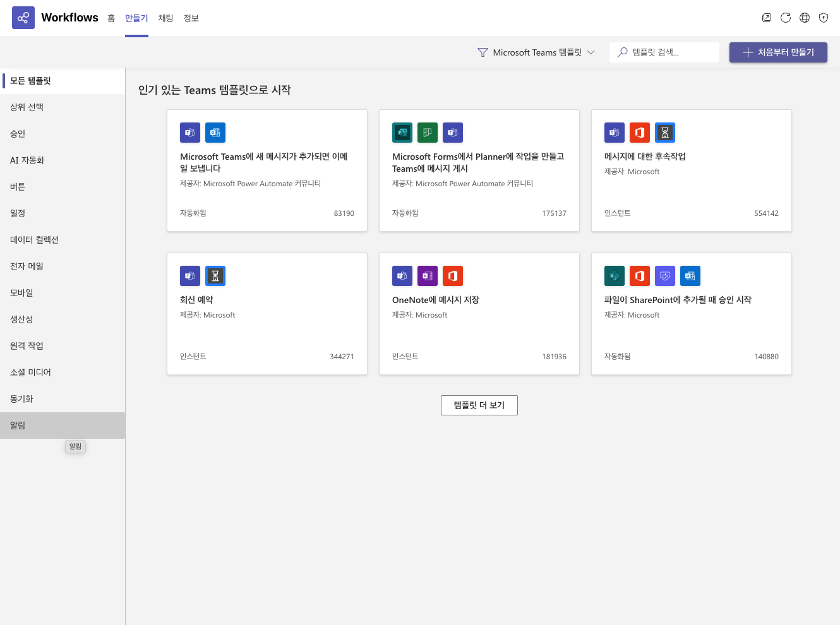The image size is (840, 625).
Task: Click the shield icon in the header
Action: 824,18
